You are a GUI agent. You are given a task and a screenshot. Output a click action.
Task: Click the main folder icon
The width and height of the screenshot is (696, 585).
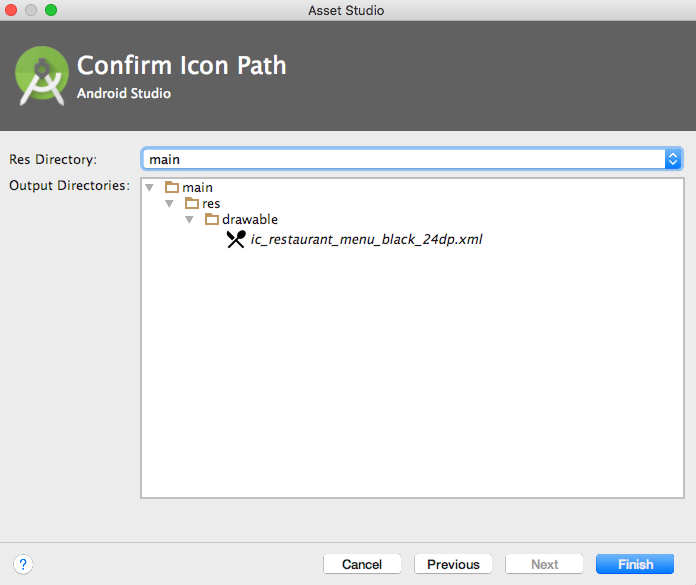171,187
